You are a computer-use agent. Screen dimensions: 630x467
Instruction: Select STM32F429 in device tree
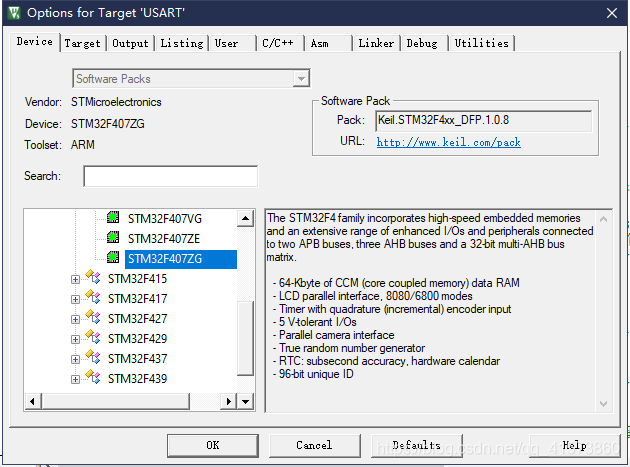pos(137,339)
